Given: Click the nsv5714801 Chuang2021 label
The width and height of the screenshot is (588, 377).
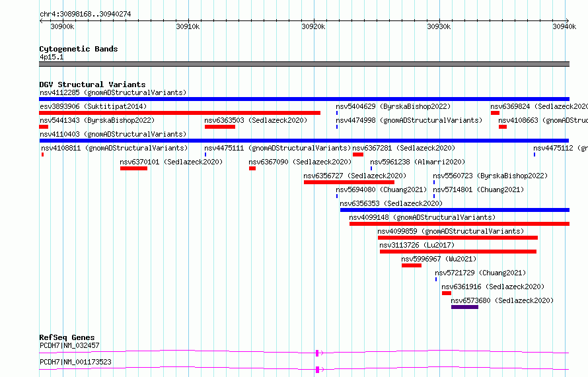Looking at the screenshot, I should pyautogui.click(x=478, y=189).
